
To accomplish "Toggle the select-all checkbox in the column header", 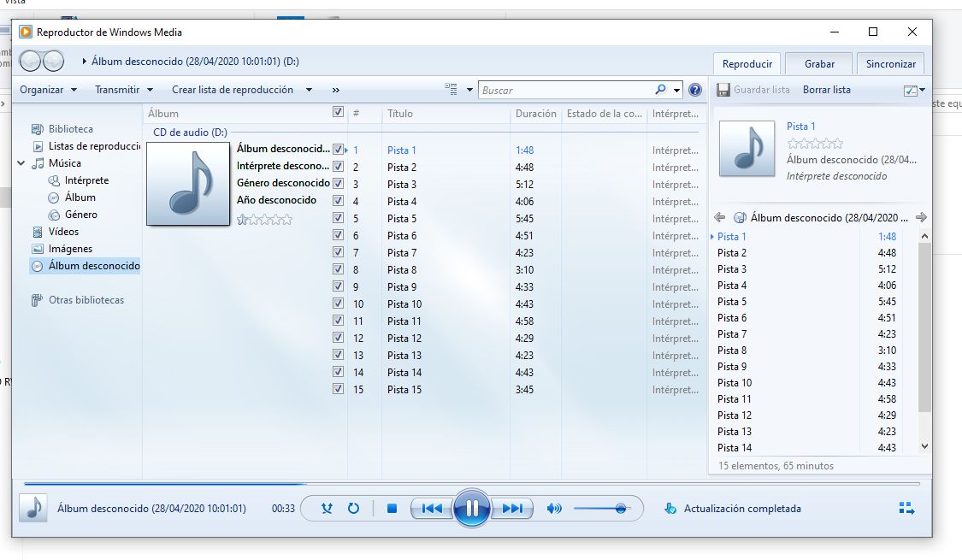I will pyautogui.click(x=338, y=112).
